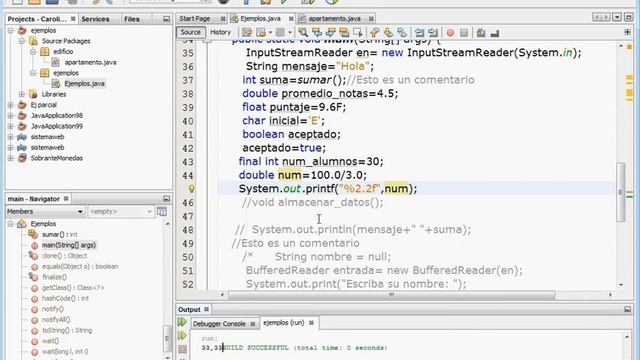Minimize the Projects panel group

(167, 19)
